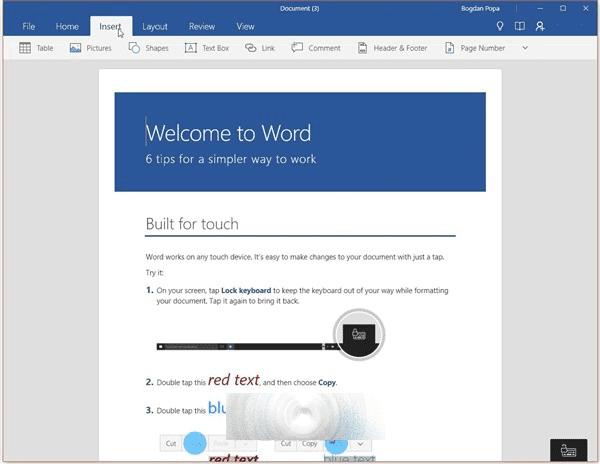600x464 pixels.
Task: Click the Table label in ribbon
Action: [45, 48]
